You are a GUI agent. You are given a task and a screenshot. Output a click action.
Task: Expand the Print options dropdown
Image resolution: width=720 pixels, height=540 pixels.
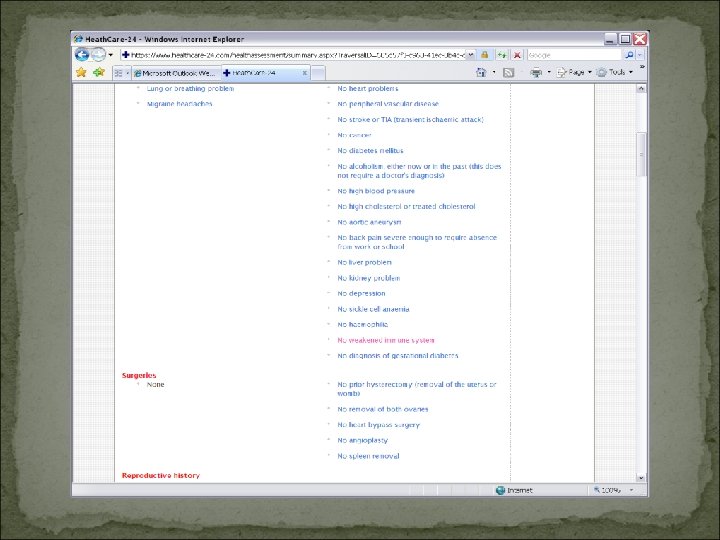549,72
